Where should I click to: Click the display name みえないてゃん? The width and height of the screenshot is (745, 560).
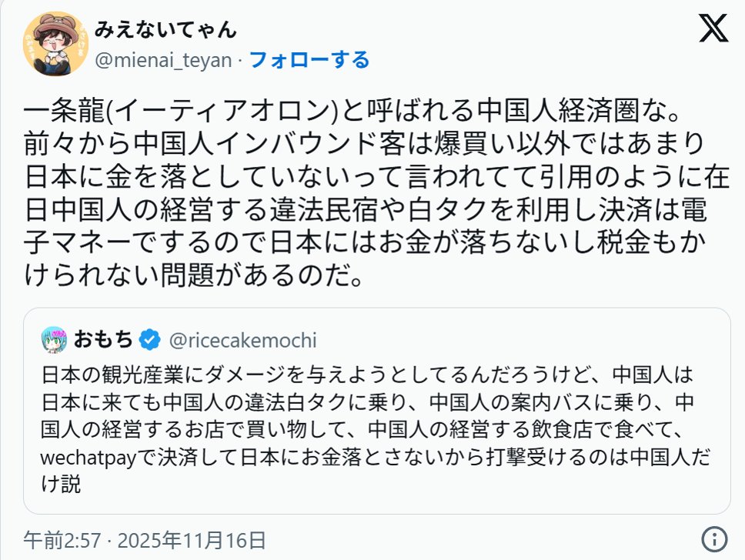tap(165, 29)
